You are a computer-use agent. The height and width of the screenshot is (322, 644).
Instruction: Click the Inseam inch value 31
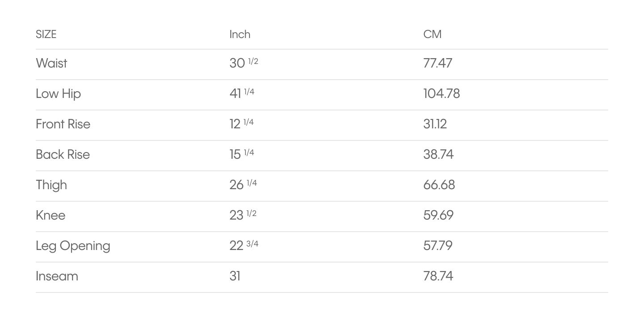tap(235, 276)
